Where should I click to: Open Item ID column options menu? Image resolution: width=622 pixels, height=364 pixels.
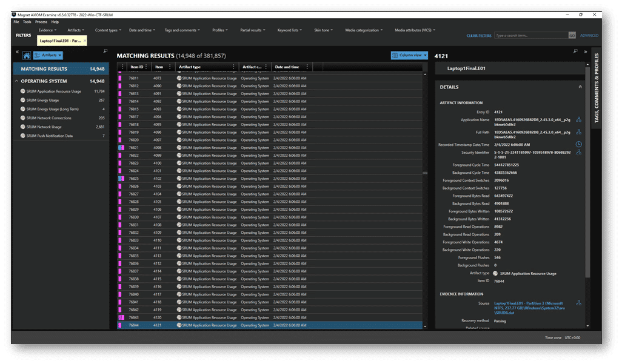146,67
